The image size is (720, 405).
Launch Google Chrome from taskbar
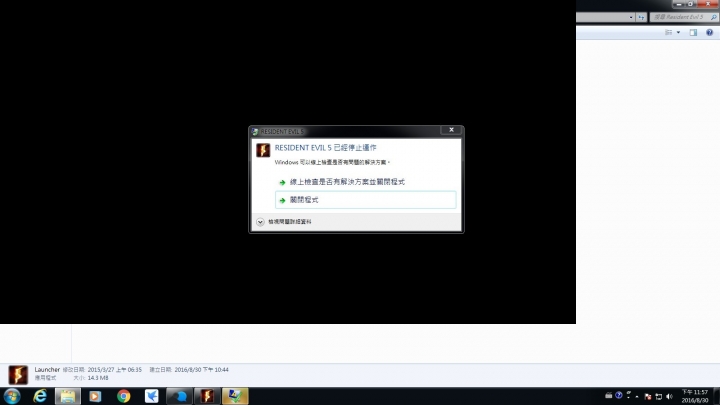pos(123,396)
